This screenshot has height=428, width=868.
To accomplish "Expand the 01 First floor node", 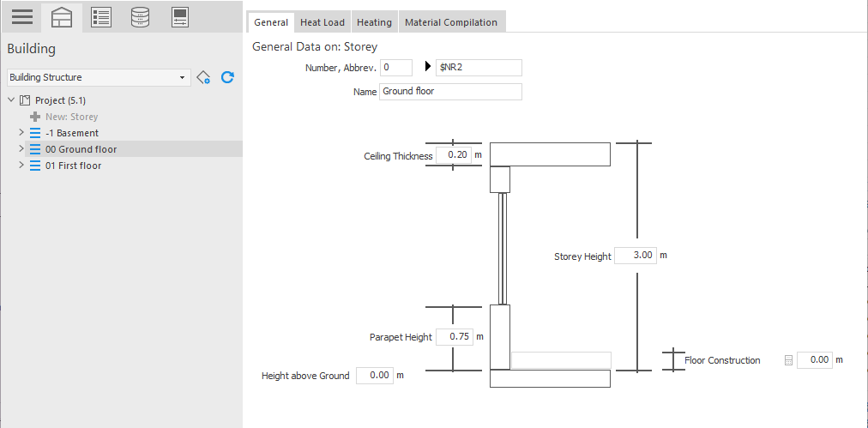I will 21,165.
